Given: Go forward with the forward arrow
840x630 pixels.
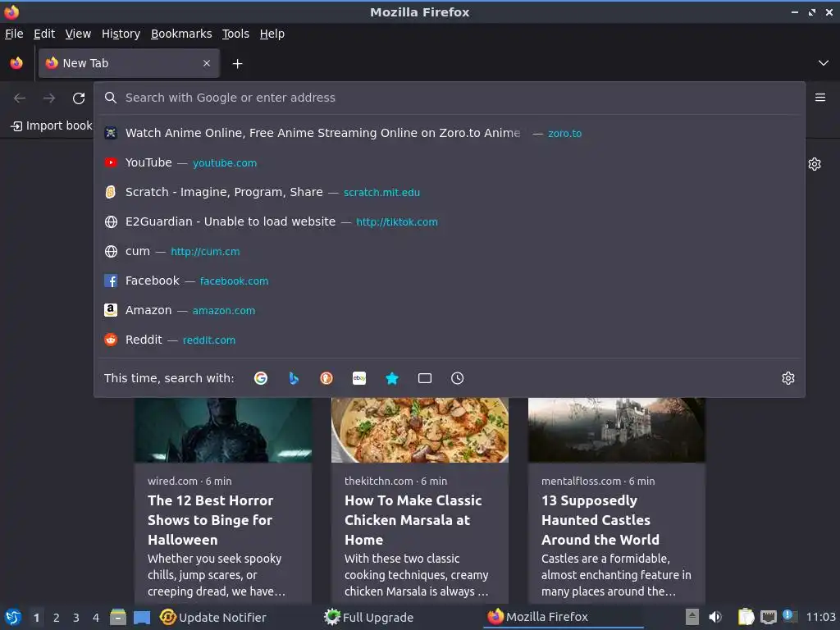Looking at the screenshot, I should pos(49,98).
